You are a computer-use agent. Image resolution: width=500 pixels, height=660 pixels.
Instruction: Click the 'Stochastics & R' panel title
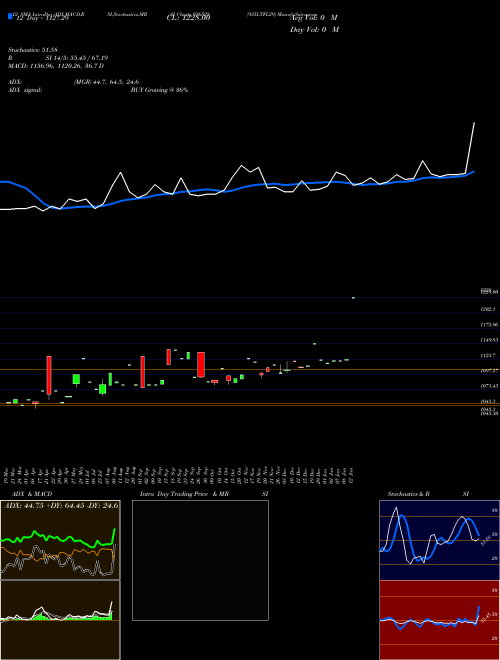409,494
